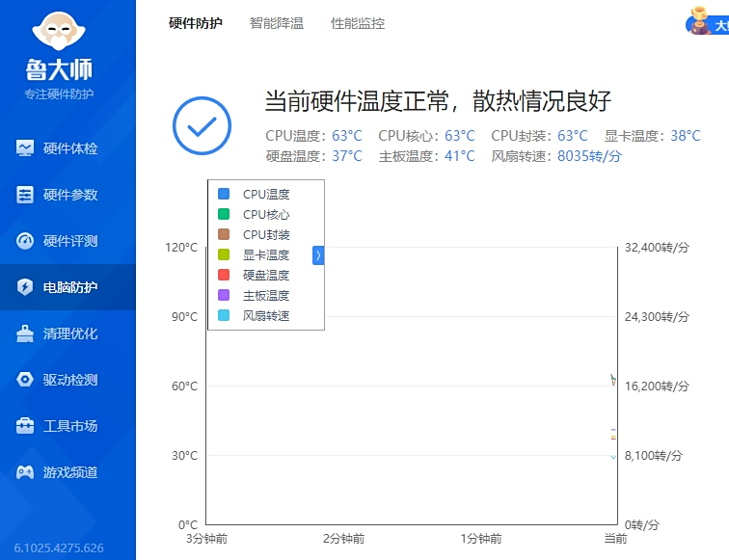Viewport: 729px width, 560px height.
Task: Open 硬件参数 from the sidebar icon
Action: click(x=25, y=195)
